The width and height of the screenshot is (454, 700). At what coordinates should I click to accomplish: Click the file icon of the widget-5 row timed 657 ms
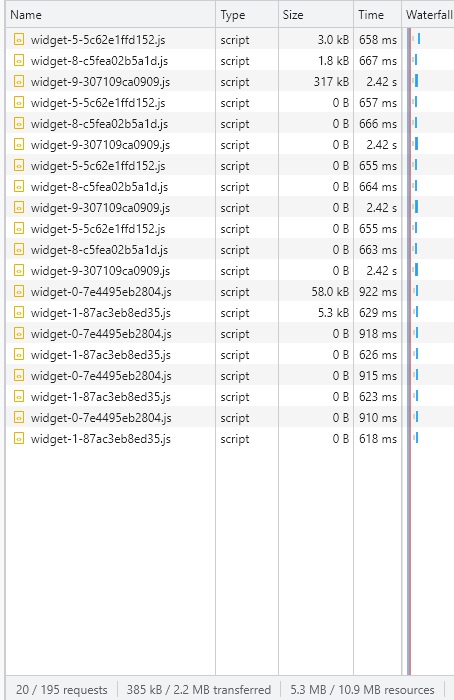tap(19, 102)
